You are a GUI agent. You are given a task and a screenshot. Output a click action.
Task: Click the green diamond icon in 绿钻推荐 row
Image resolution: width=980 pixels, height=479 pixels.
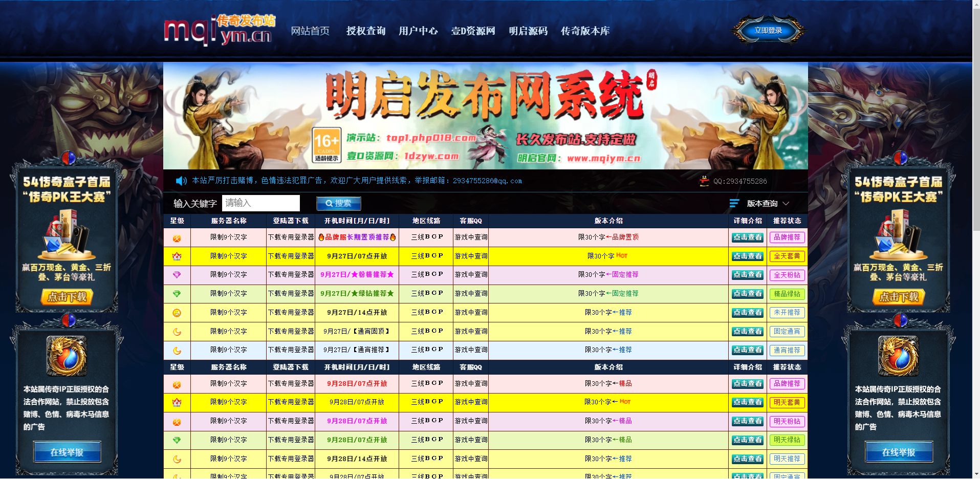[x=177, y=294]
